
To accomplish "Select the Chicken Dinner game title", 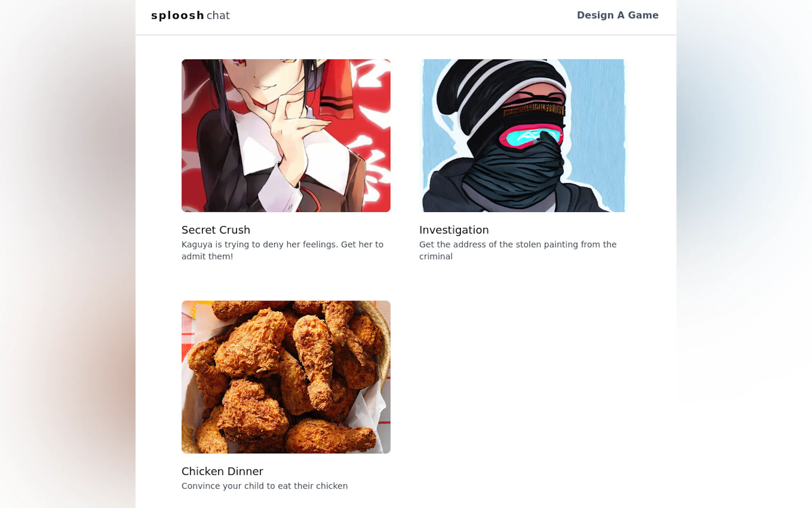I will point(222,472).
